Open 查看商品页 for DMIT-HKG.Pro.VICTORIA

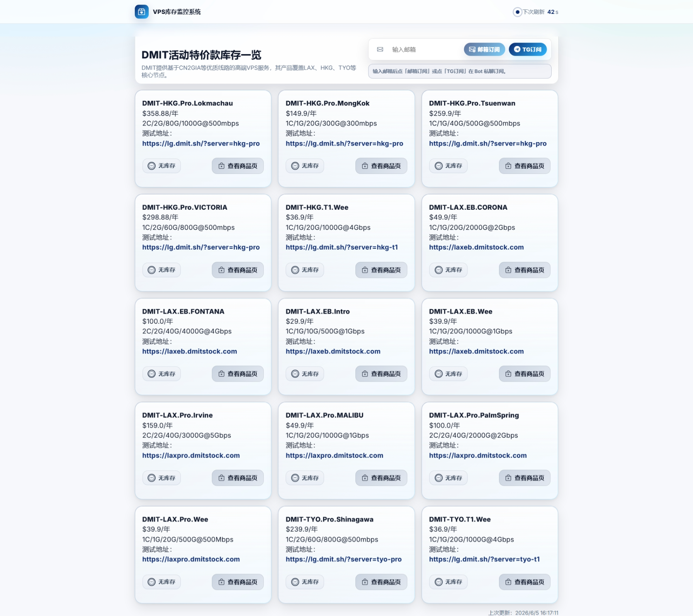238,270
